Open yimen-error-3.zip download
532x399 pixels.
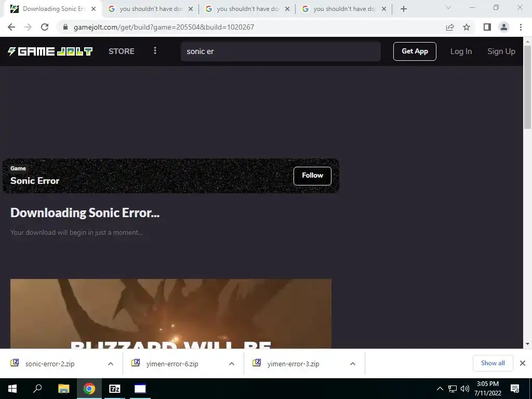[293, 364]
